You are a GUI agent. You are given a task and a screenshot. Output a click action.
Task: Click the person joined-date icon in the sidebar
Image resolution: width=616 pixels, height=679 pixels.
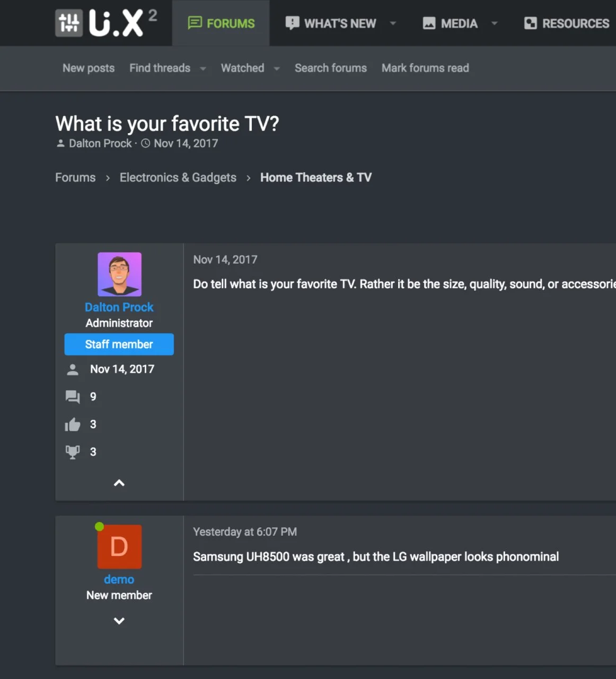[73, 370]
